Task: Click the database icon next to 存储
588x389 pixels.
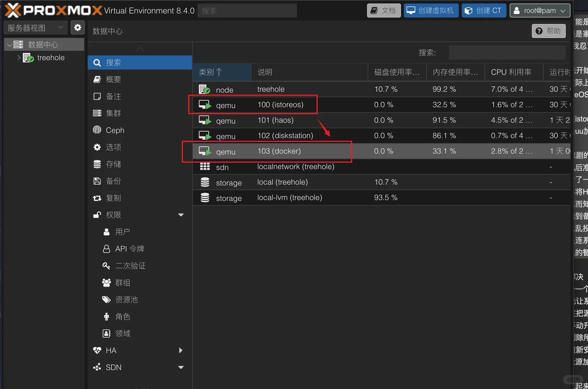Action: point(97,164)
